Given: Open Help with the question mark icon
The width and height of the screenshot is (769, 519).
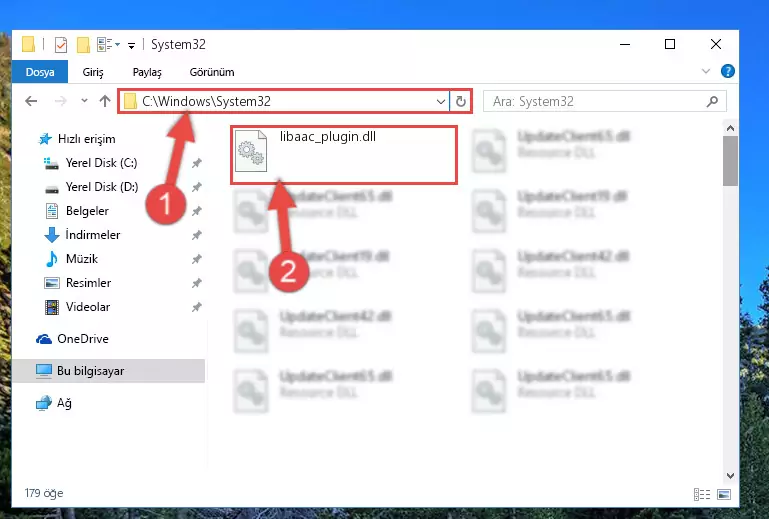Looking at the screenshot, I should pos(728,72).
